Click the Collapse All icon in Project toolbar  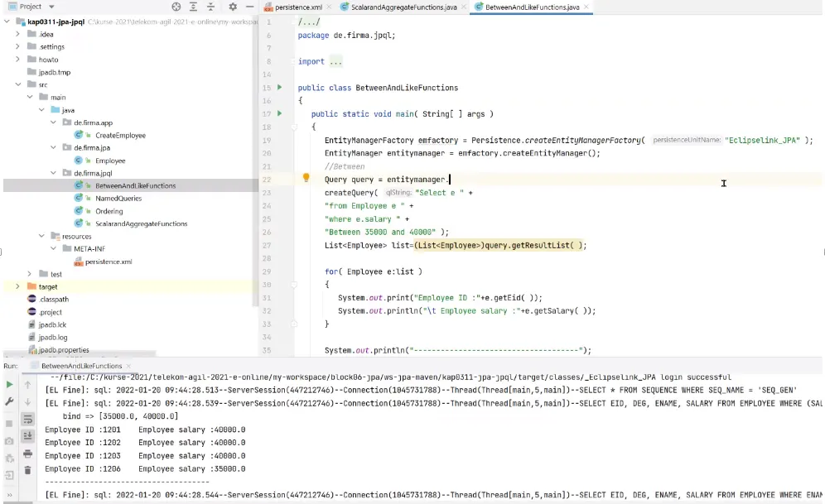click(x=210, y=7)
